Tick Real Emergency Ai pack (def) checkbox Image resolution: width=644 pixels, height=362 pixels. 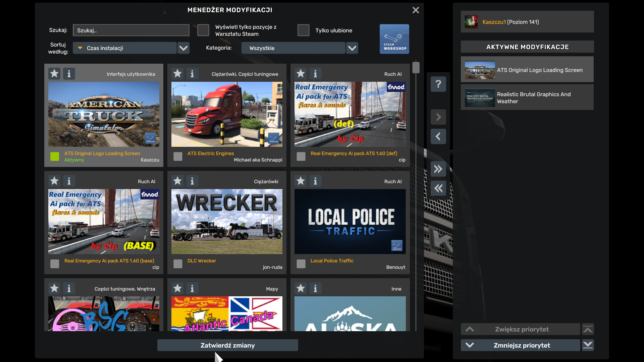301,157
